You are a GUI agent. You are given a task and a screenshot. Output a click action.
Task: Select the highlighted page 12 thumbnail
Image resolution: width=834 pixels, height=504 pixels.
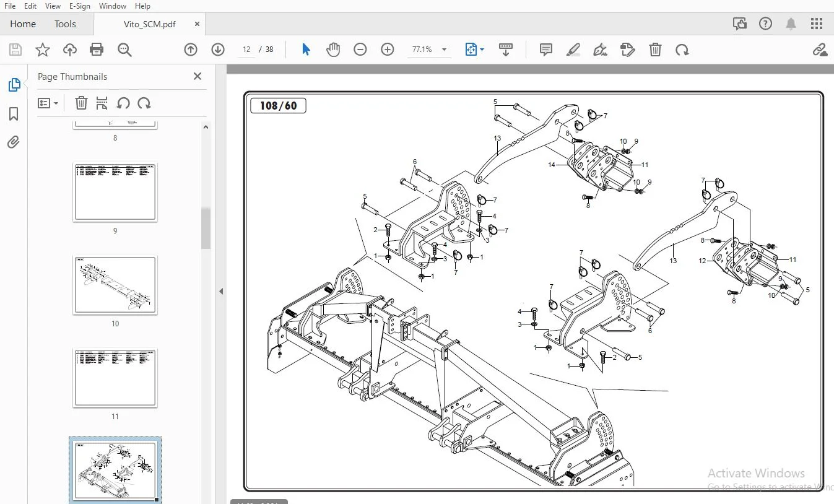(115, 470)
